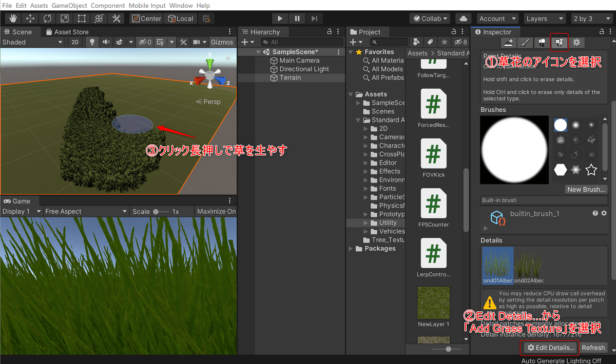Click the New Brush... button
The height and width of the screenshot is (364, 616).
tap(586, 189)
